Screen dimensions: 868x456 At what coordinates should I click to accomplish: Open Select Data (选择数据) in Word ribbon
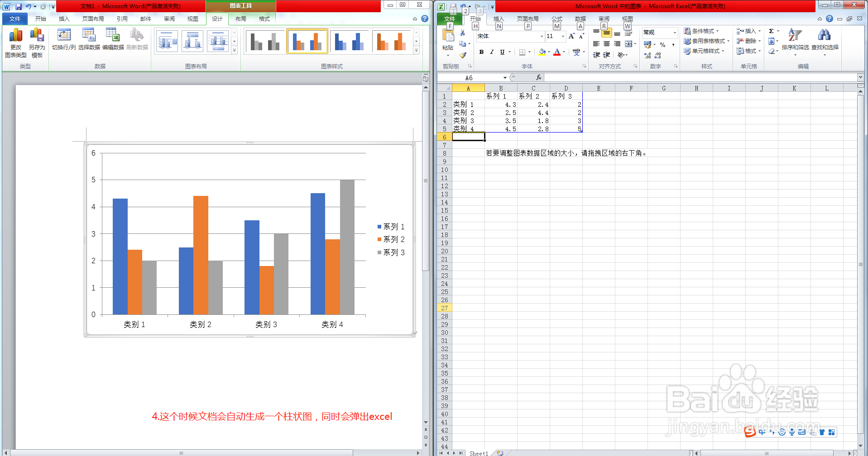89,39
